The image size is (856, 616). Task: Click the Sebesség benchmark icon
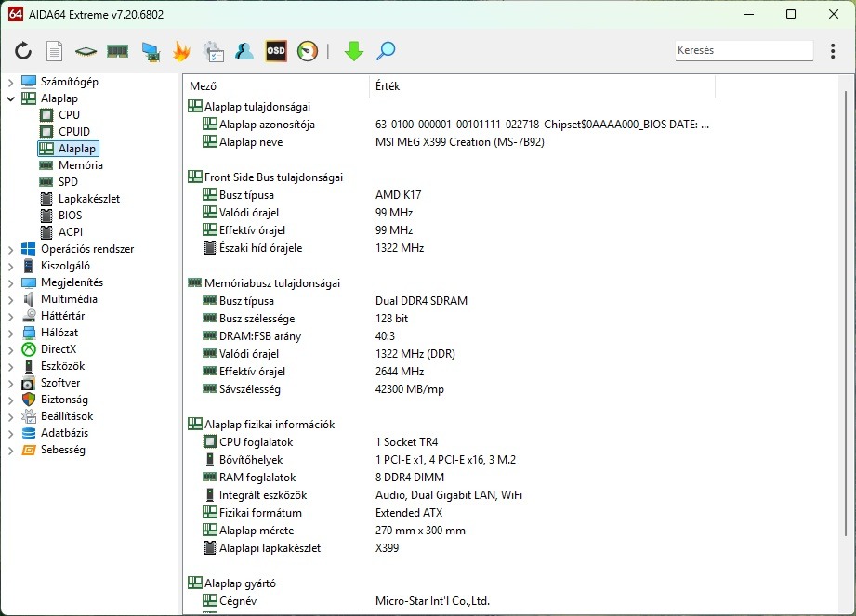pos(29,450)
